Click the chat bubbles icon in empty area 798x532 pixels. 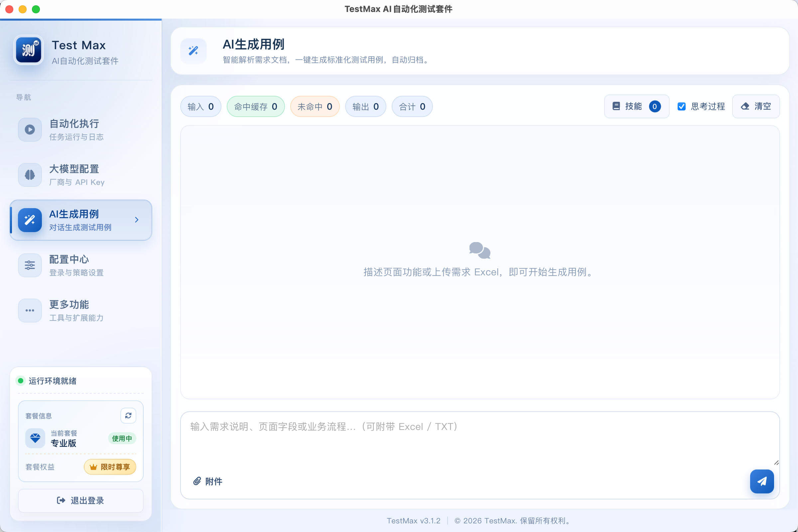click(480, 250)
